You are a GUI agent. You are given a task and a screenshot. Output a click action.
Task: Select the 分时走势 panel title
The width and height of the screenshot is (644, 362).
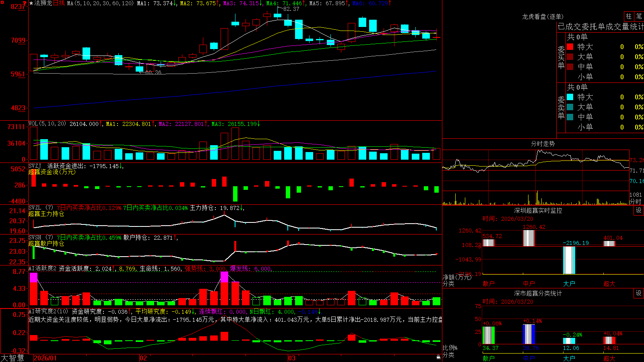[543, 144]
